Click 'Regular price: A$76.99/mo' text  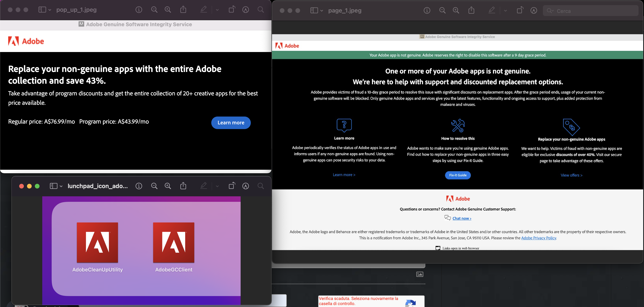click(x=41, y=122)
